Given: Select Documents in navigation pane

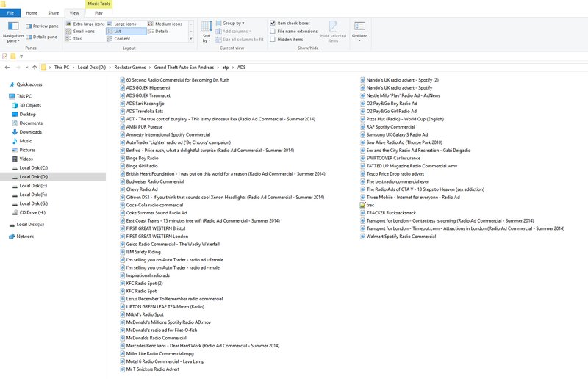Looking at the screenshot, I should tap(27, 123).
